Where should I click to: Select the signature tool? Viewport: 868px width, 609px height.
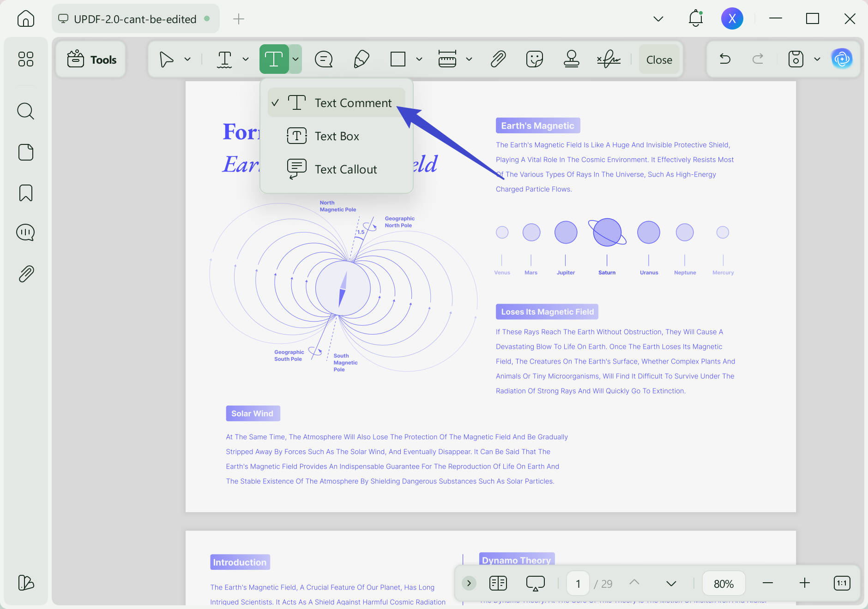(x=609, y=59)
